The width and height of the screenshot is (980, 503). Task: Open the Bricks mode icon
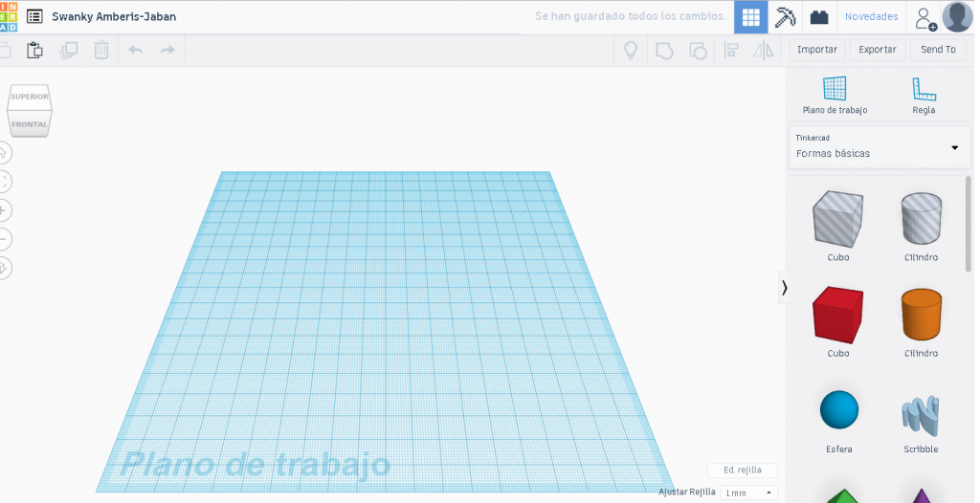pos(818,17)
